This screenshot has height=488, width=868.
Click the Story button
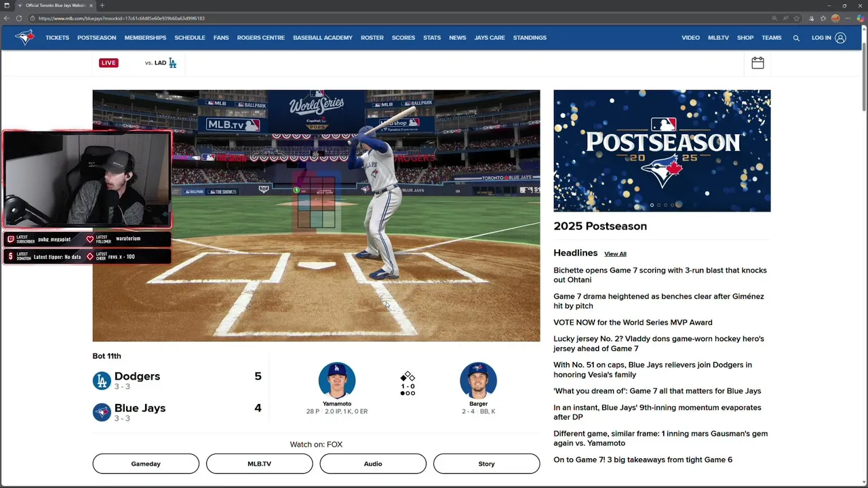[486, 464]
